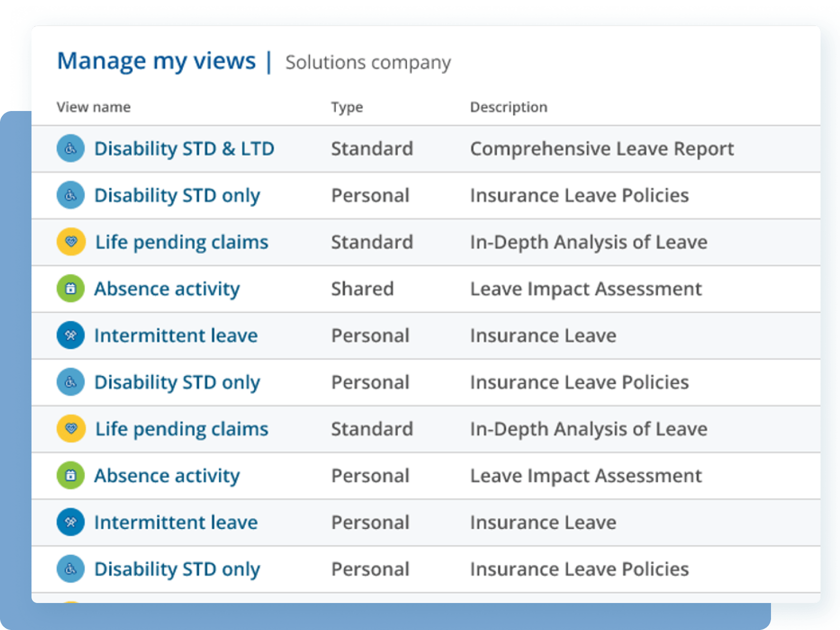
Task: Open the Disability STD & LTD view
Action: point(184,148)
